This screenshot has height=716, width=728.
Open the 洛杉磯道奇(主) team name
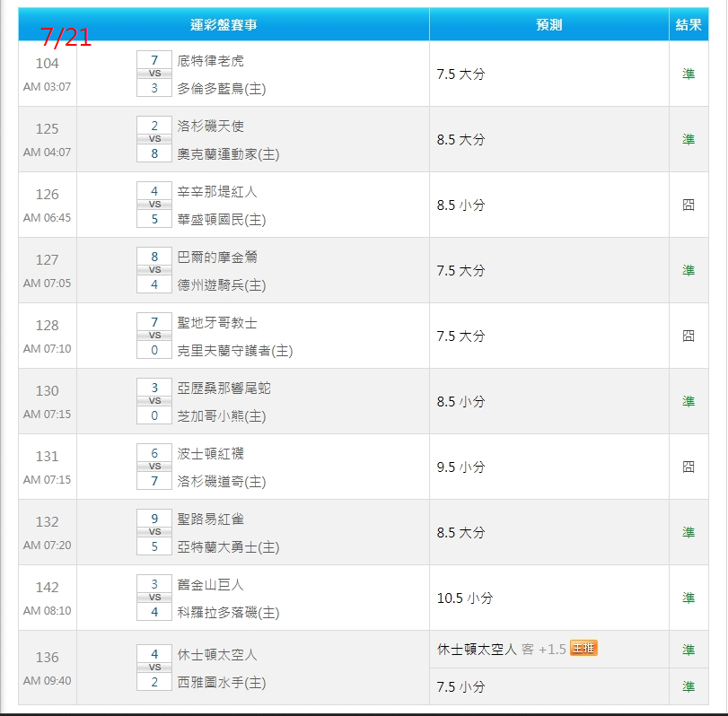[x=221, y=482]
